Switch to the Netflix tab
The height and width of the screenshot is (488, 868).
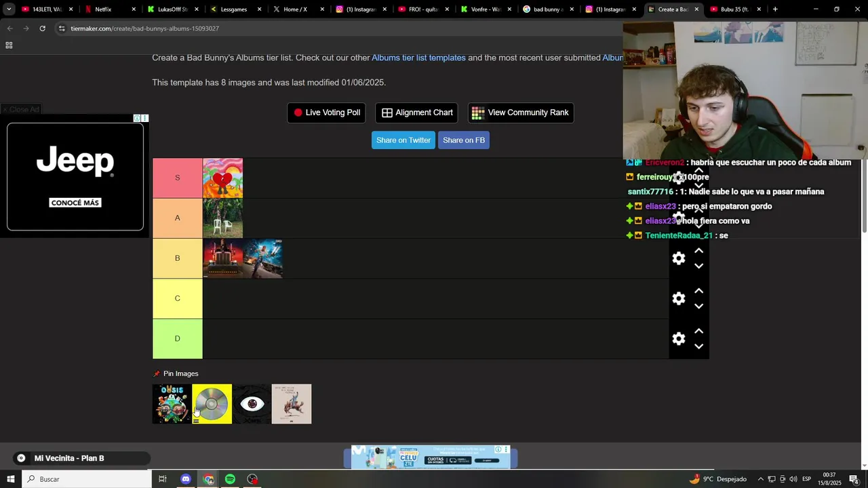coord(108,9)
